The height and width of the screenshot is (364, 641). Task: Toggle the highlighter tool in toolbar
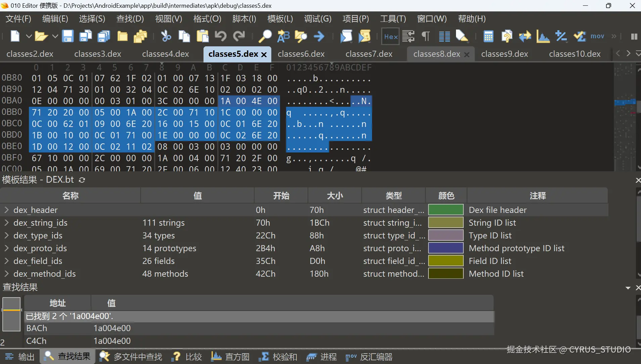click(462, 36)
